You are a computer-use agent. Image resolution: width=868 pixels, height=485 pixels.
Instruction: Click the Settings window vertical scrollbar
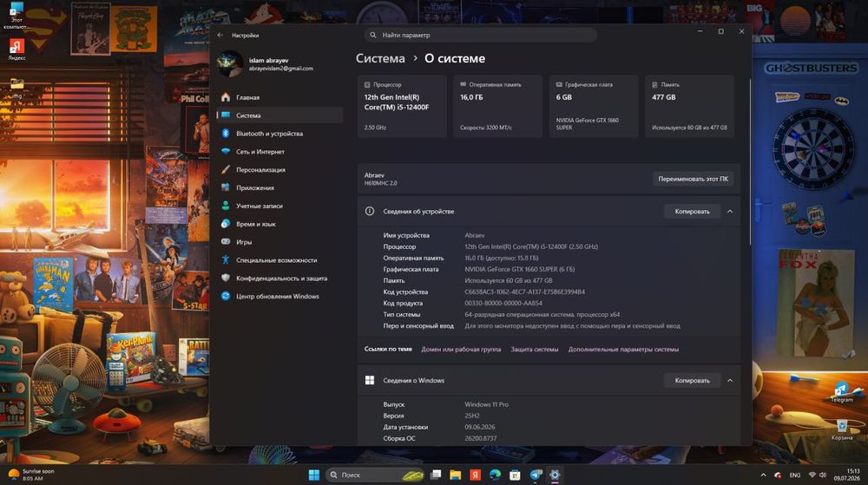click(750, 162)
